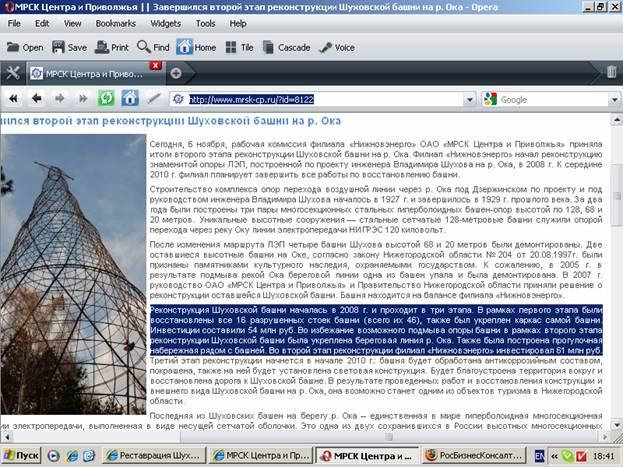The height and width of the screenshot is (467, 623).
Task: Select the МРСК Центра и Приво... tab
Action: pyautogui.click(x=94, y=74)
